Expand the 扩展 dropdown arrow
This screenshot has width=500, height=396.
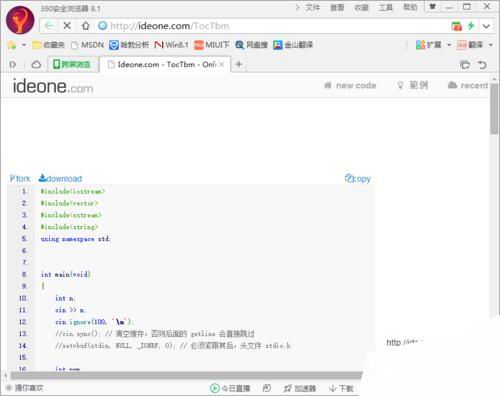tap(449, 45)
